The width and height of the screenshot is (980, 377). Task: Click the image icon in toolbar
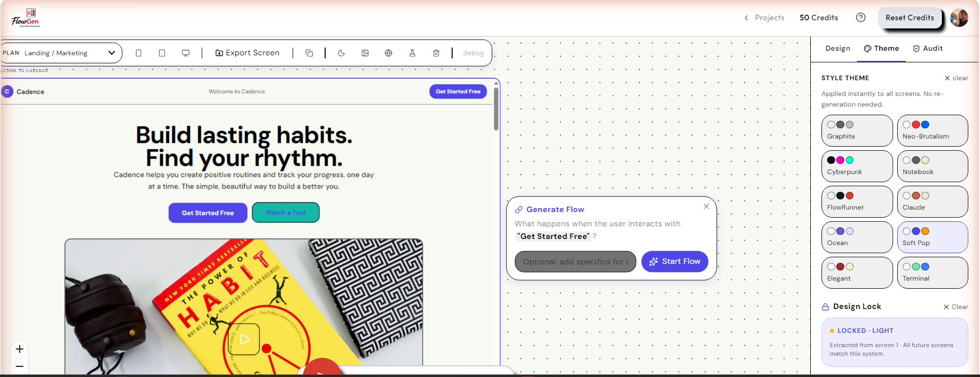pos(365,53)
